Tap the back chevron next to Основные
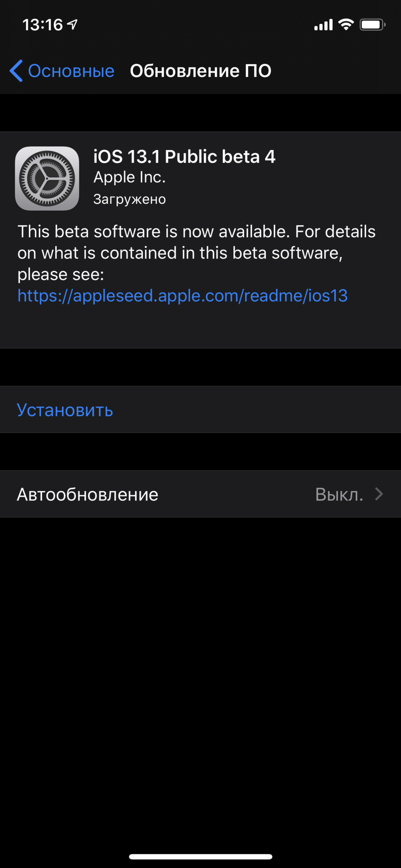Viewport: 401px width, 868px height. (16, 71)
